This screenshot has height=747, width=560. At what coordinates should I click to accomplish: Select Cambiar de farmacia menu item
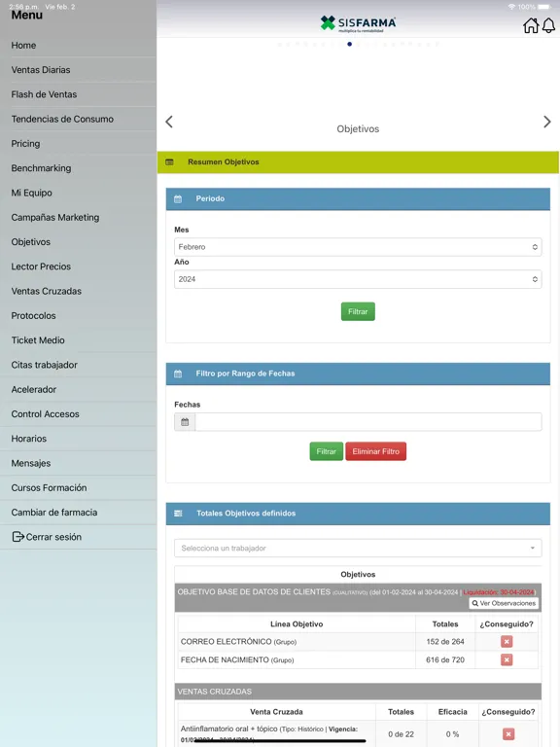[78, 513]
